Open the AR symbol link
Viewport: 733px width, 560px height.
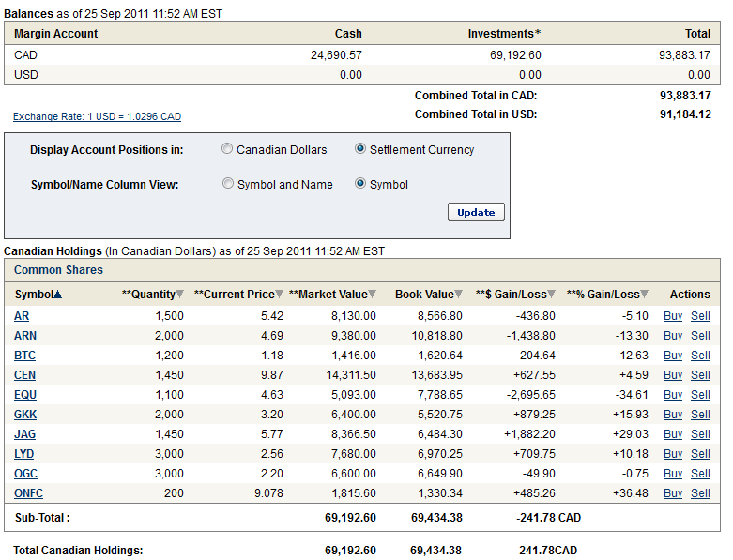coord(22,316)
